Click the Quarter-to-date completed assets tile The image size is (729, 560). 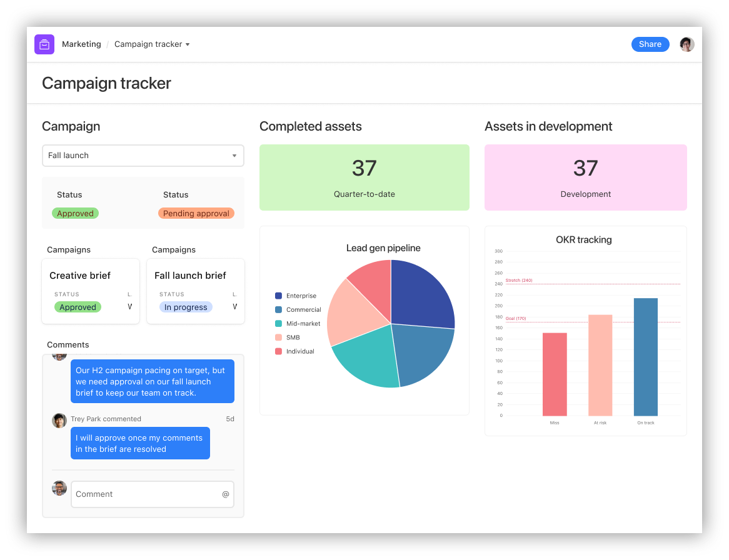click(364, 177)
